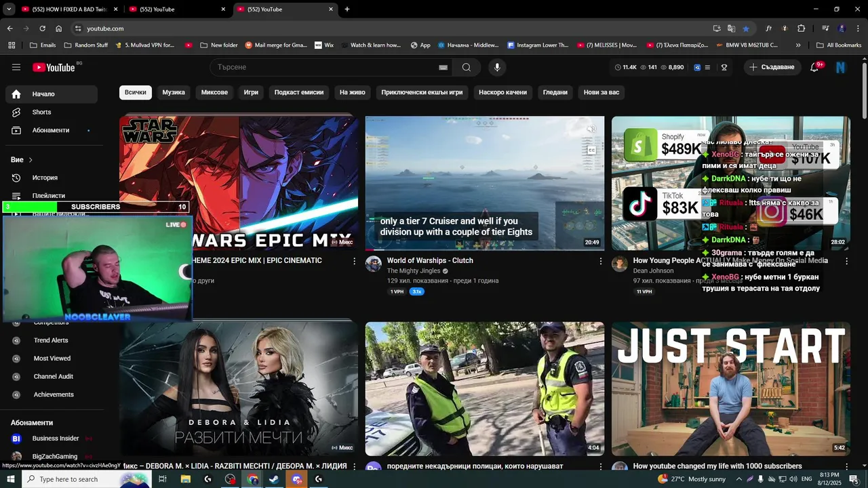Open the notifications bell
This screenshot has width=868, height=488.
coord(814,67)
